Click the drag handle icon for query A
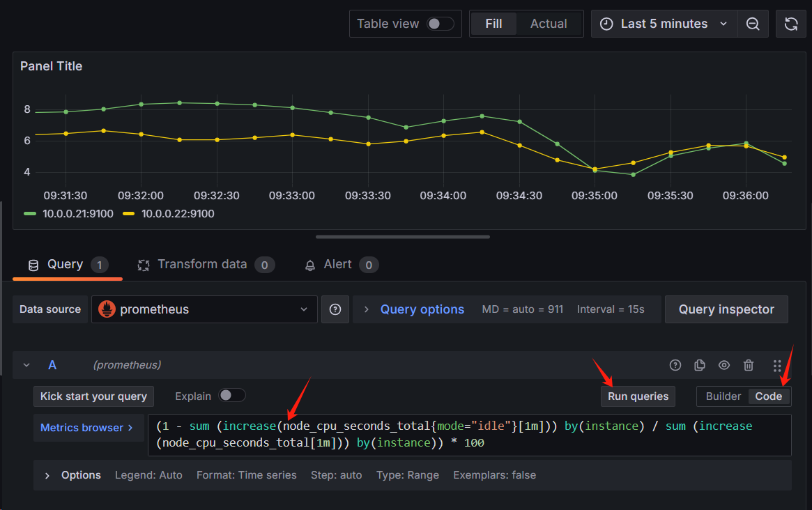The width and height of the screenshot is (812, 510). click(777, 365)
